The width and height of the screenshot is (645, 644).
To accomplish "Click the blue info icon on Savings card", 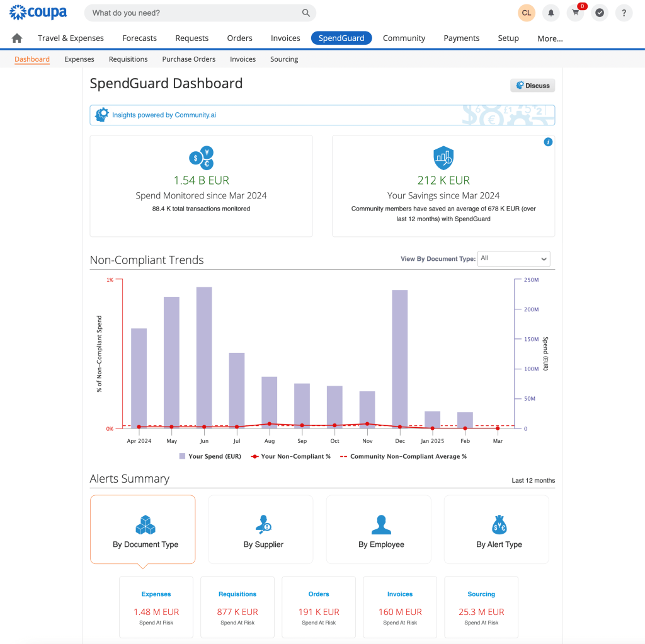I will (x=548, y=142).
